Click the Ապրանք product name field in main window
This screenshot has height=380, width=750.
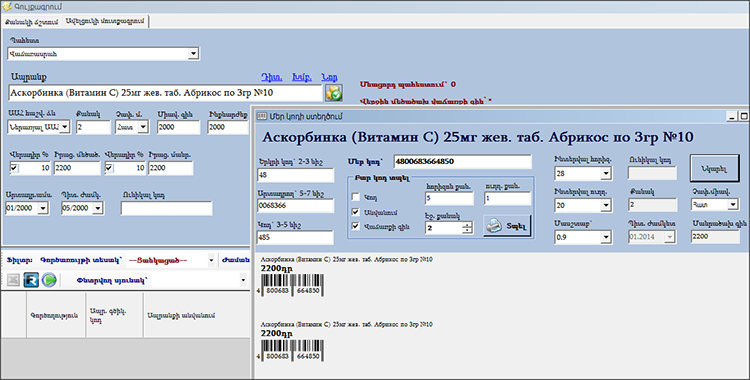[x=165, y=93]
